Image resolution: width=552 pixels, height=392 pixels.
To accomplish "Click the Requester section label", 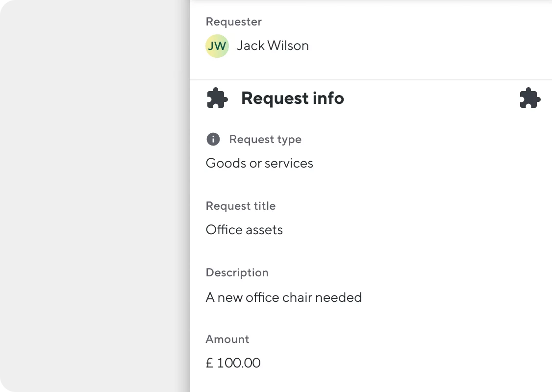I will [234, 22].
